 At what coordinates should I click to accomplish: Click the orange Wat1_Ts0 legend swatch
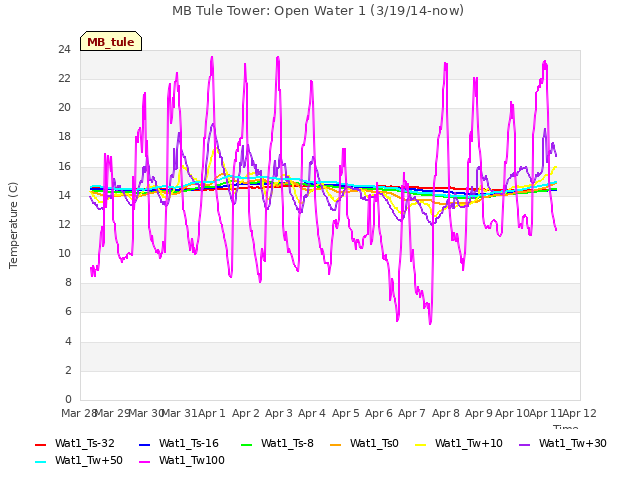click(x=336, y=444)
